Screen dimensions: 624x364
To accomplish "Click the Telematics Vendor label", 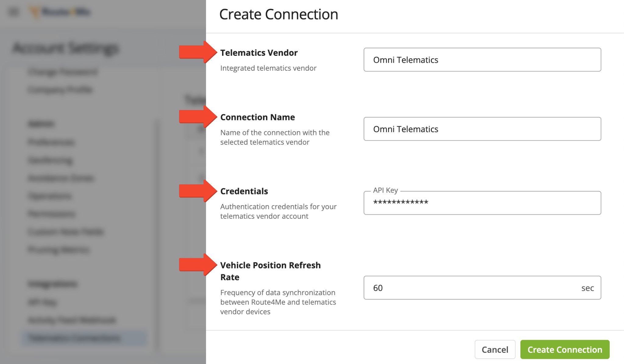I will (x=259, y=53).
